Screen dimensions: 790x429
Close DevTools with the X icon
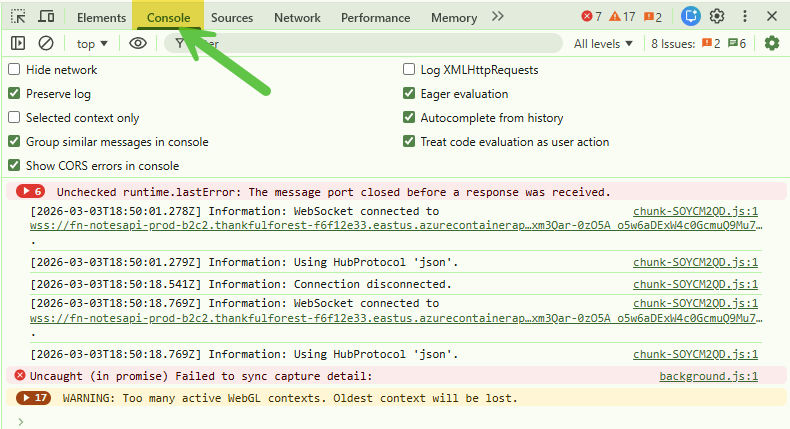[771, 16]
